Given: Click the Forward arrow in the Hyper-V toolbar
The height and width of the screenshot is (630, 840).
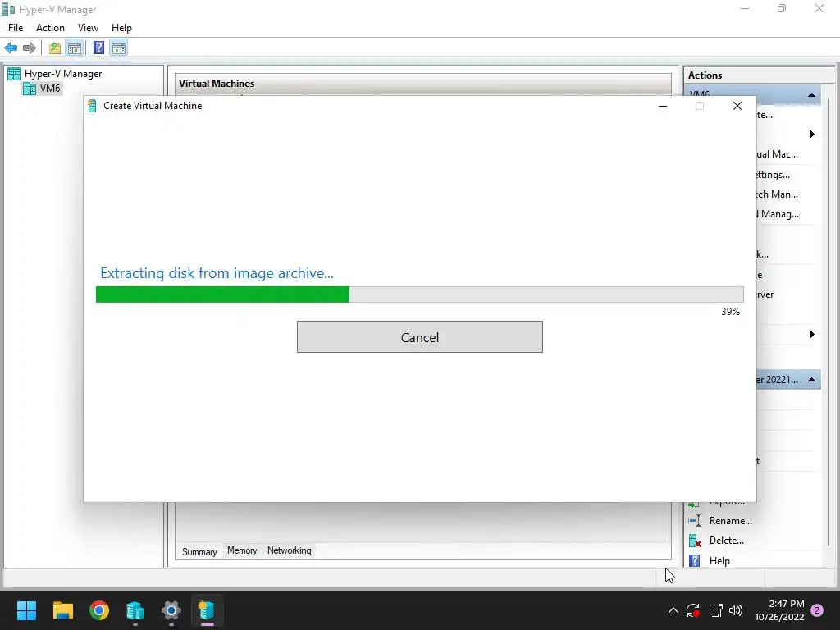Looking at the screenshot, I should click(x=30, y=48).
